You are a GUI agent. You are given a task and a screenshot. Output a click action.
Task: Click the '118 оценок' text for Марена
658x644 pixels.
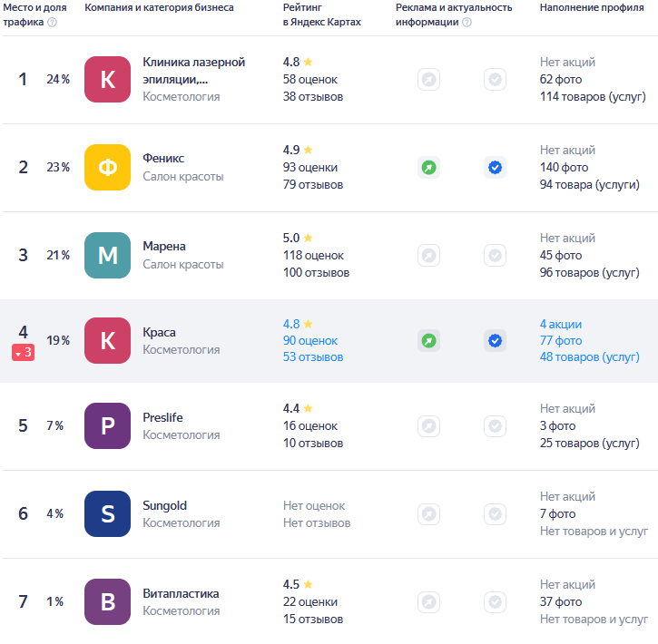coord(313,256)
